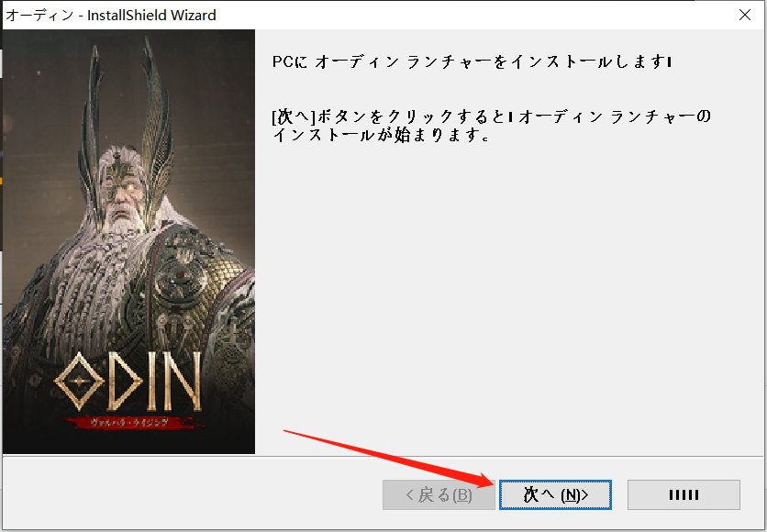This screenshot has width=767, height=532.
Task: Click the disabled 戻る(B) back button
Action: pyautogui.click(x=439, y=494)
